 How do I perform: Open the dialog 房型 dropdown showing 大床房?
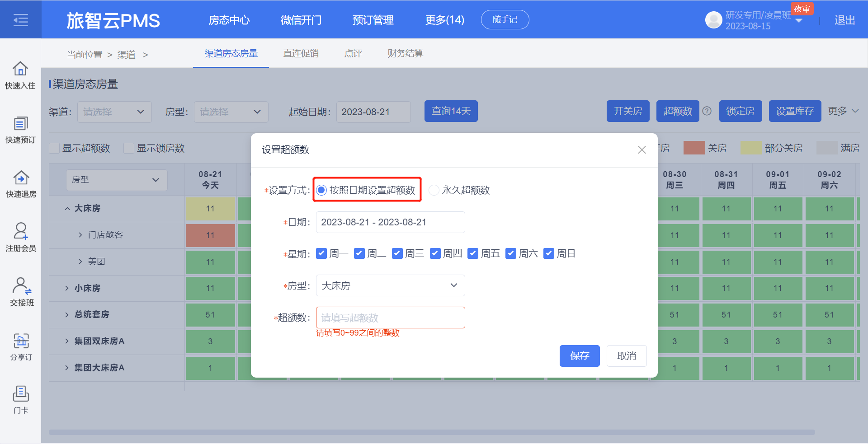[x=390, y=285]
